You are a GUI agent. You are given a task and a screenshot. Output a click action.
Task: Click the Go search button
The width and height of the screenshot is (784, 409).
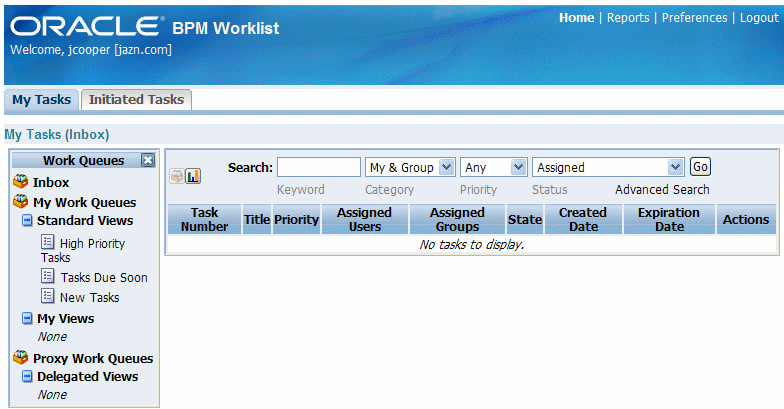(x=700, y=166)
